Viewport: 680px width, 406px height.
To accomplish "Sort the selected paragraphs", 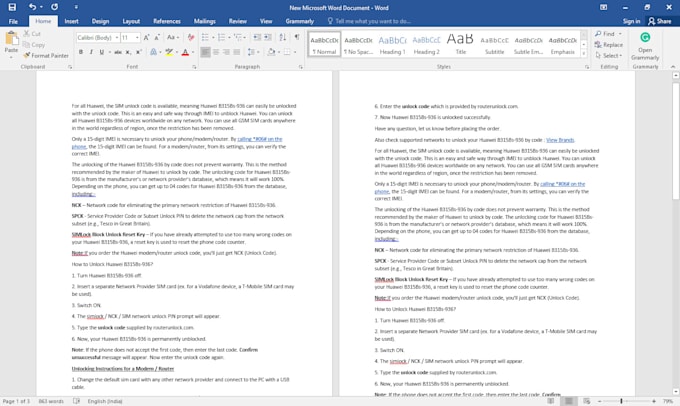I will (x=283, y=38).
